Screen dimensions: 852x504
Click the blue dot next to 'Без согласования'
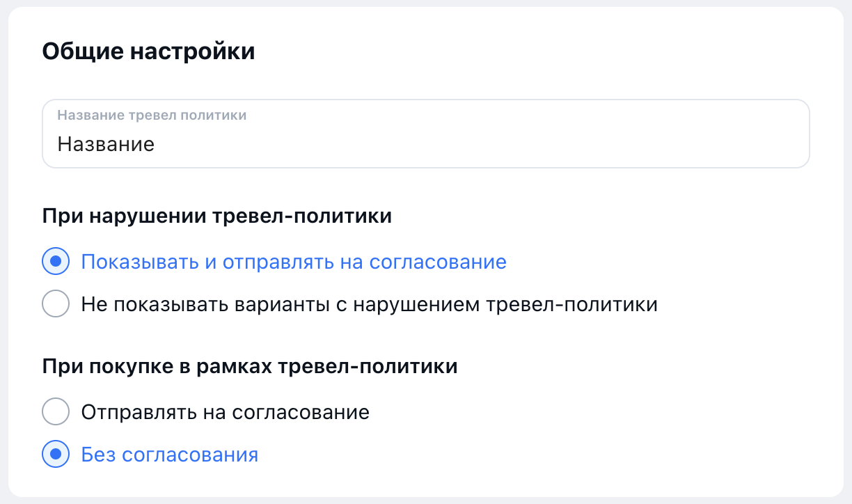(x=56, y=455)
